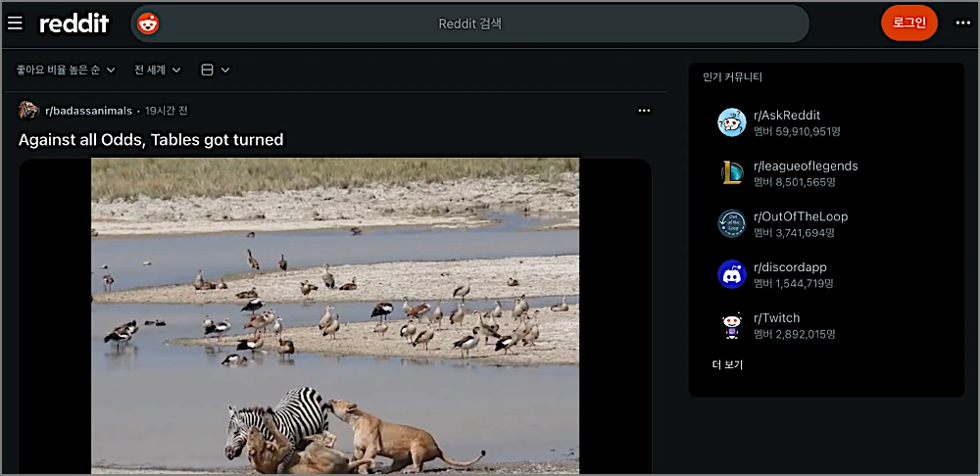Click 멤버 59,910,951명 member count

(x=797, y=132)
